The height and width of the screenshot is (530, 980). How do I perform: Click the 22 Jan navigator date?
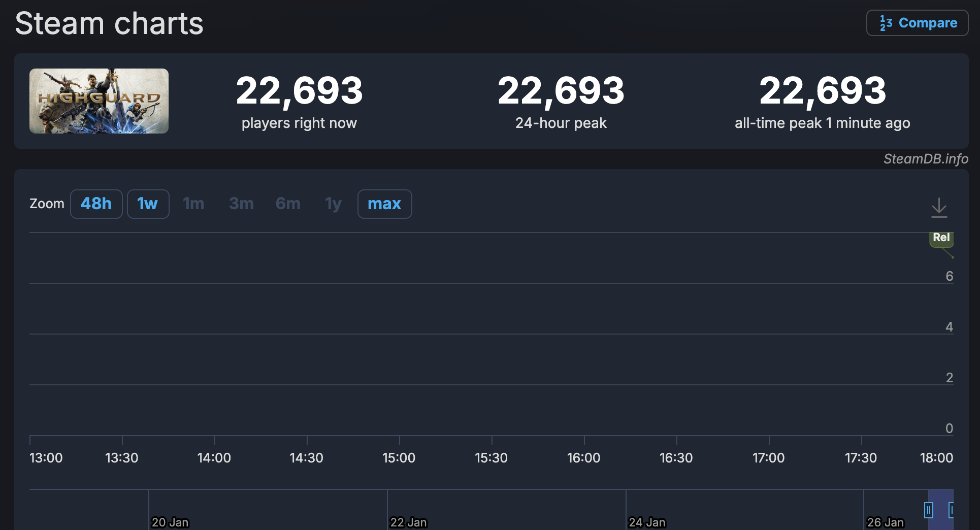tap(408, 522)
